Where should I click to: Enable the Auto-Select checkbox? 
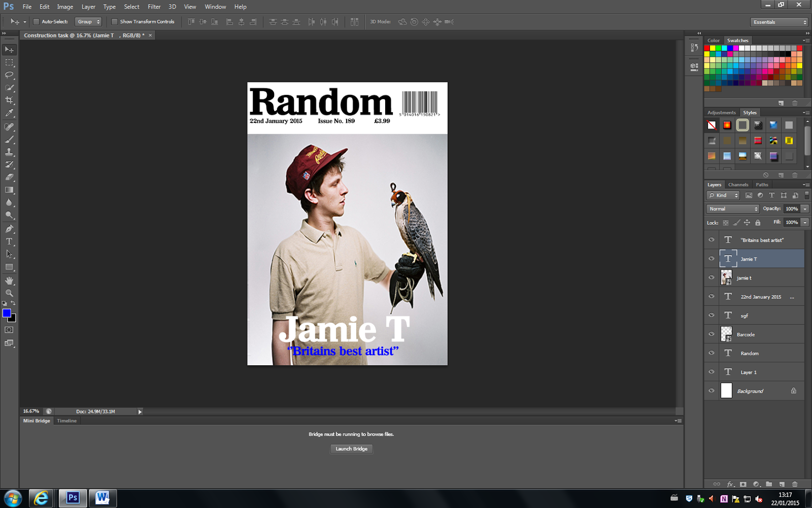point(36,22)
